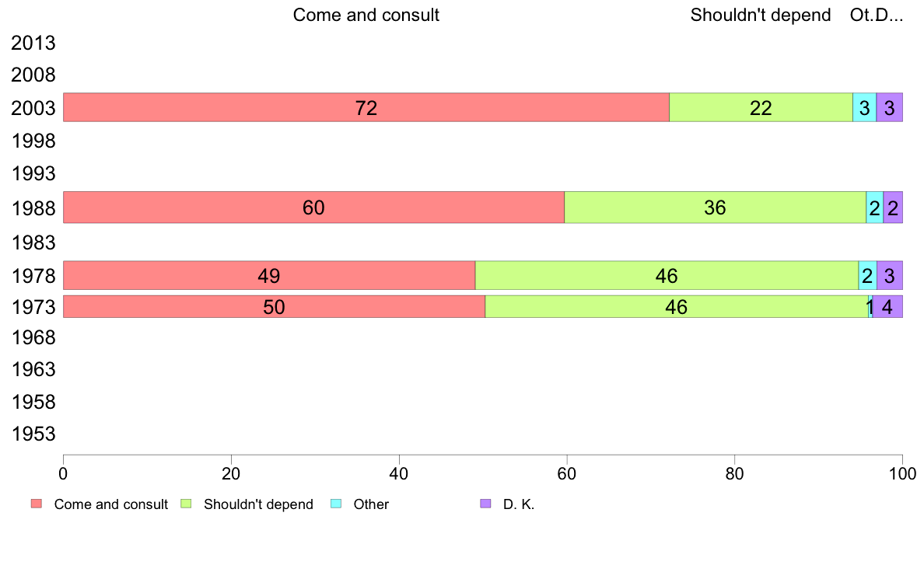Click the Come and consult column header
This screenshot has width=924, height=572.
(366, 15)
